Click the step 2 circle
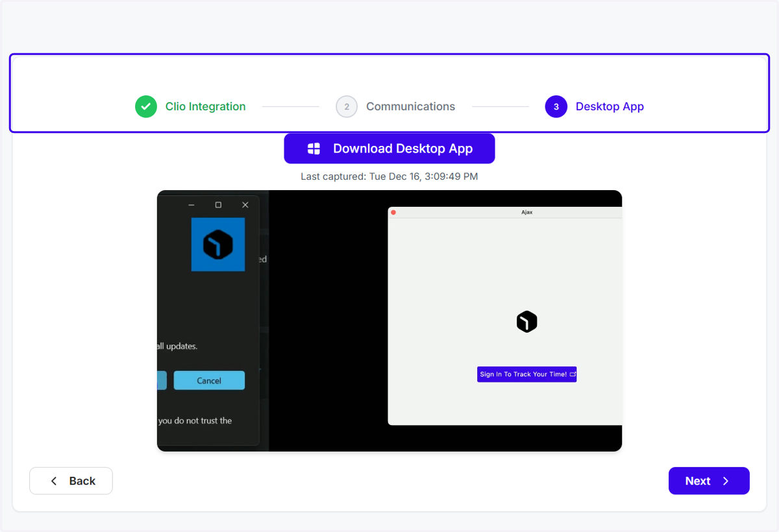The width and height of the screenshot is (779, 532). 347,106
